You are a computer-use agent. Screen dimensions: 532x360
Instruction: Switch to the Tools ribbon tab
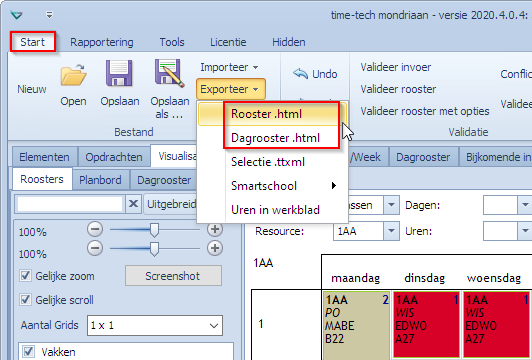click(172, 42)
